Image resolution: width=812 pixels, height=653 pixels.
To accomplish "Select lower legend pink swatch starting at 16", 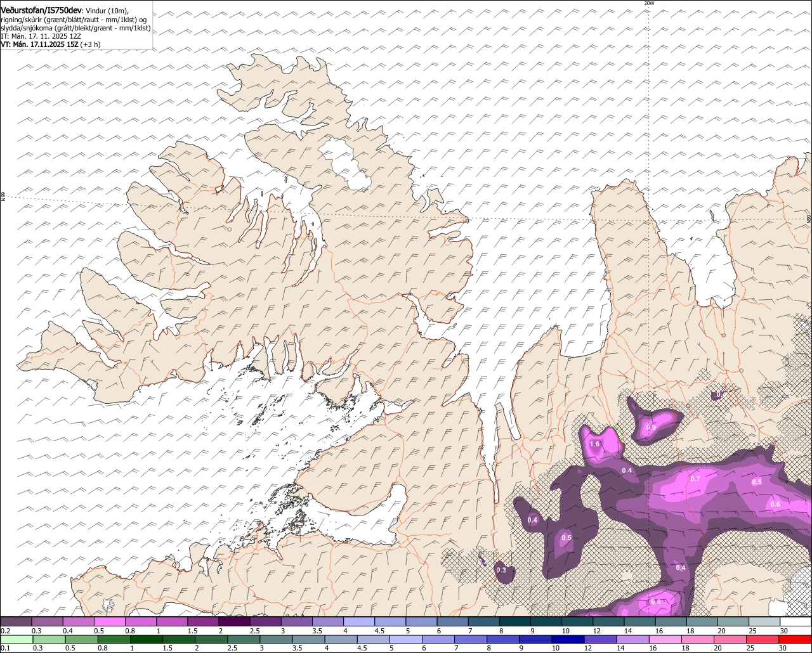I will [665, 639].
